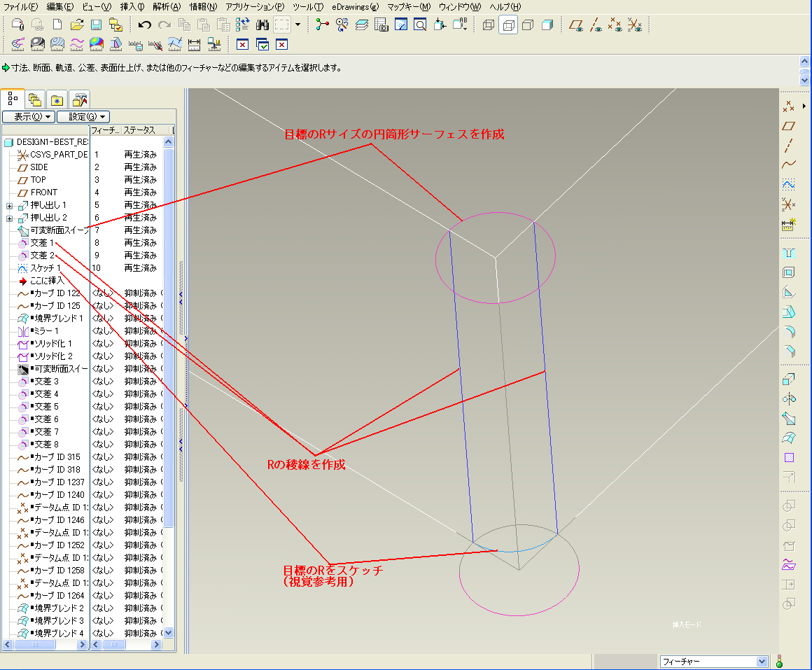Click the Undo arrow in the toolbar
This screenshot has height=670, width=812.
click(145, 25)
